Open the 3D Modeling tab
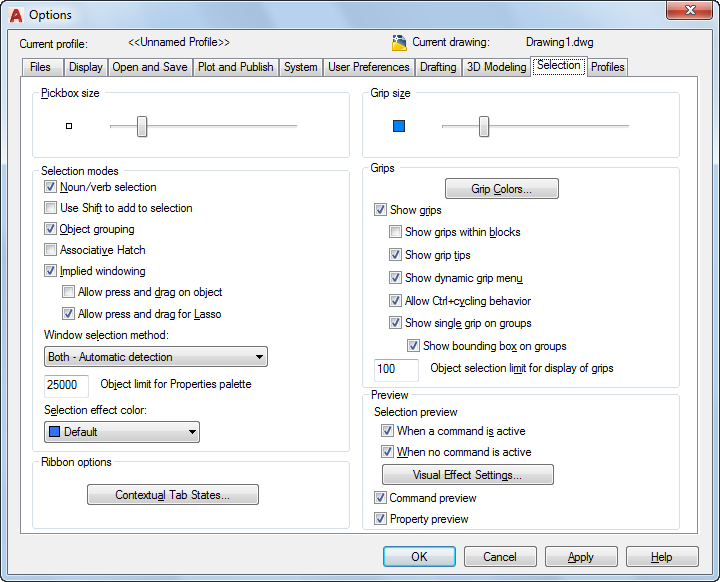This screenshot has width=720, height=582. tap(496, 67)
